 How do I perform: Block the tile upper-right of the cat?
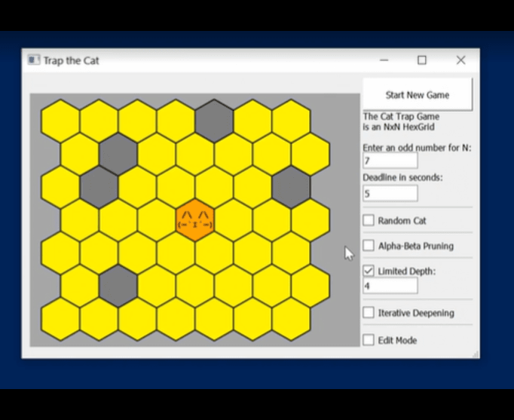(214, 187)
